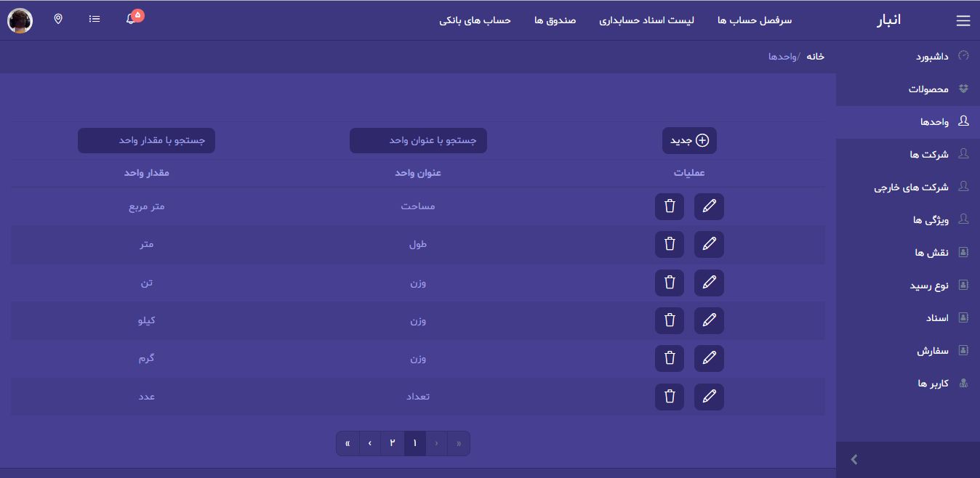The width and height of the screenshot is (980, 478).
Task: Go to شرکت های خارجی in sidebar
Action: point(911,187)
